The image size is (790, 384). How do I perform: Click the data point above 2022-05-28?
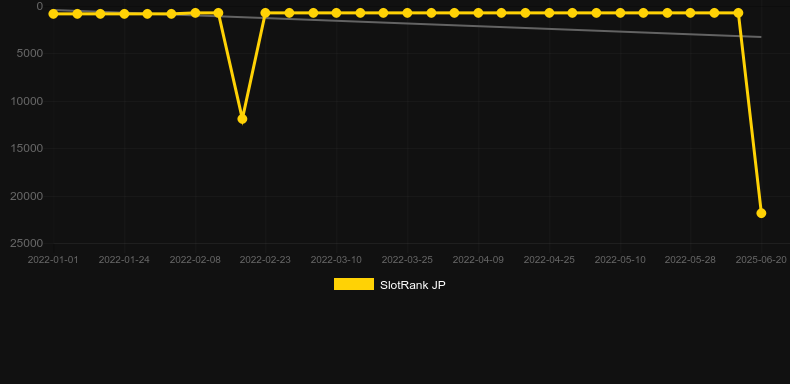pos(690,13)
